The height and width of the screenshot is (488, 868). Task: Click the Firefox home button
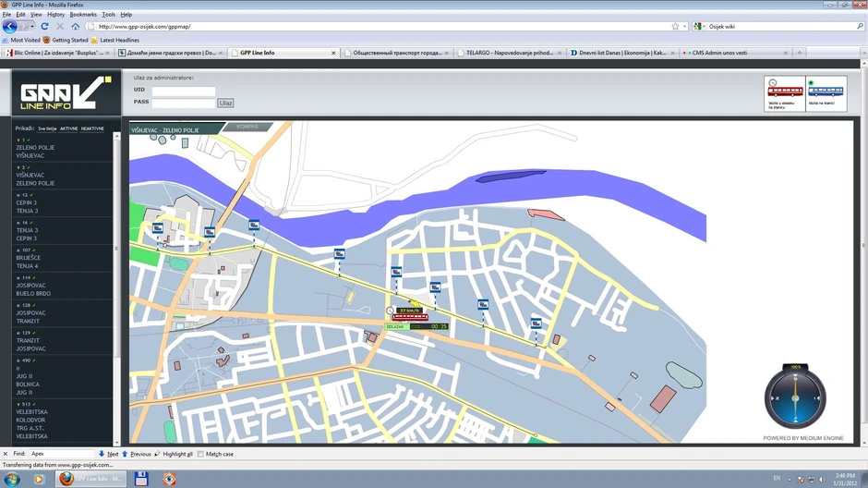[x=76, y=27]
